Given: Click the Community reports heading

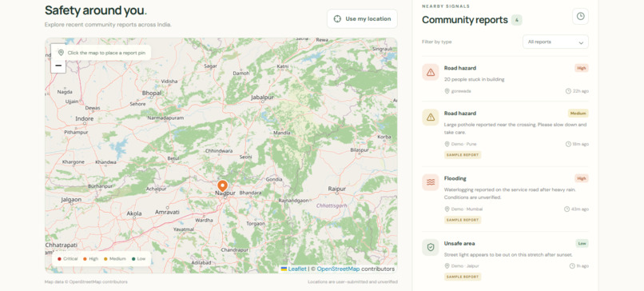Looking at the screenshot, I should pos(464,20).
